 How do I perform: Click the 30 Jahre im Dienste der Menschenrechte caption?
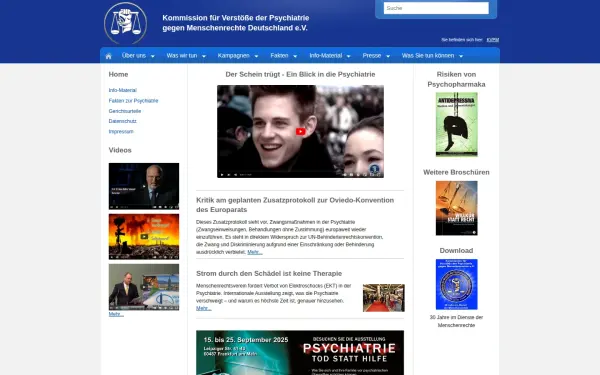coord(456,321)
